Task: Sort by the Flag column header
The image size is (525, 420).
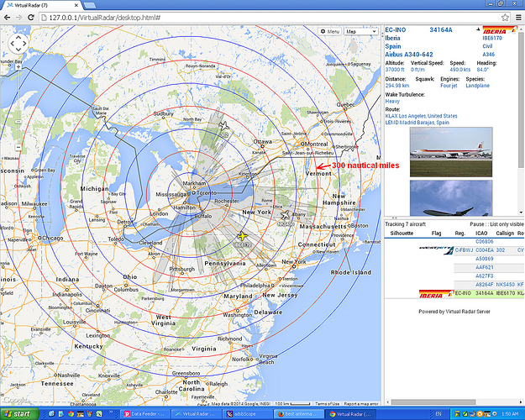Action: (436, 234)
